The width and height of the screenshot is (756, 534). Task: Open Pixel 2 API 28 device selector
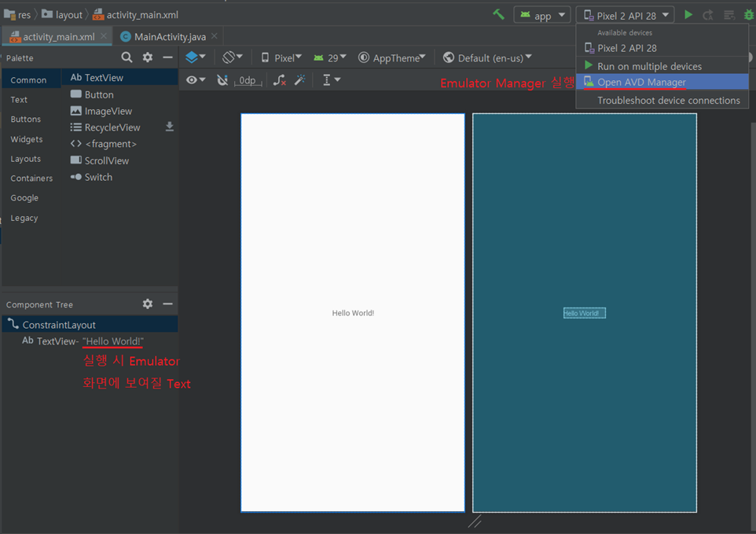[x=626, y=16]
